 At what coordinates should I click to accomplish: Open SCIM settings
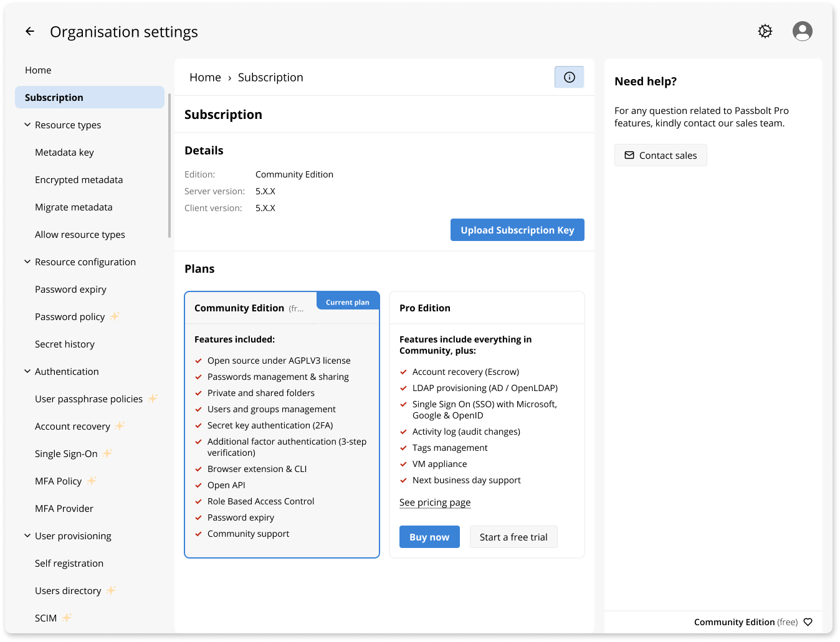click(45, 618)
